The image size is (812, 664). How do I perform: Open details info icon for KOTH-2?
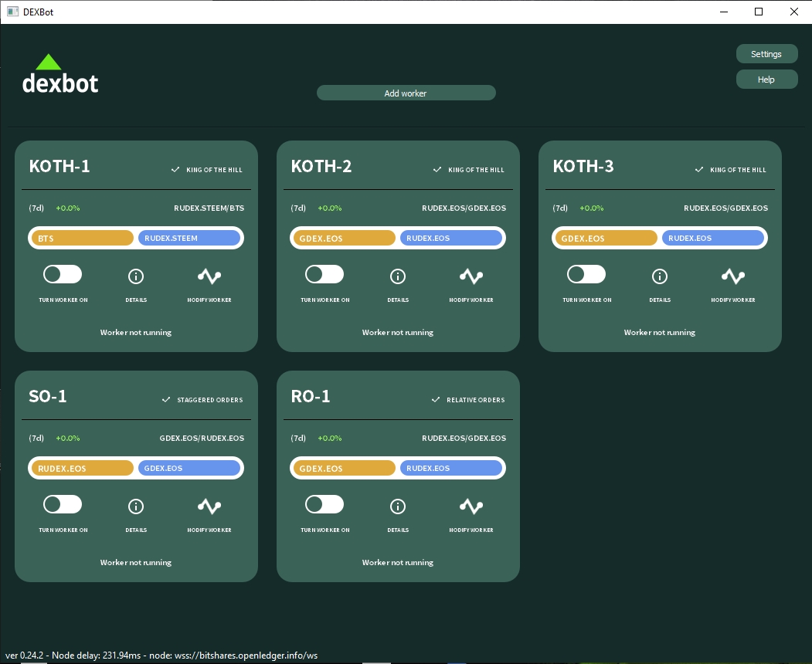point(398,276)
